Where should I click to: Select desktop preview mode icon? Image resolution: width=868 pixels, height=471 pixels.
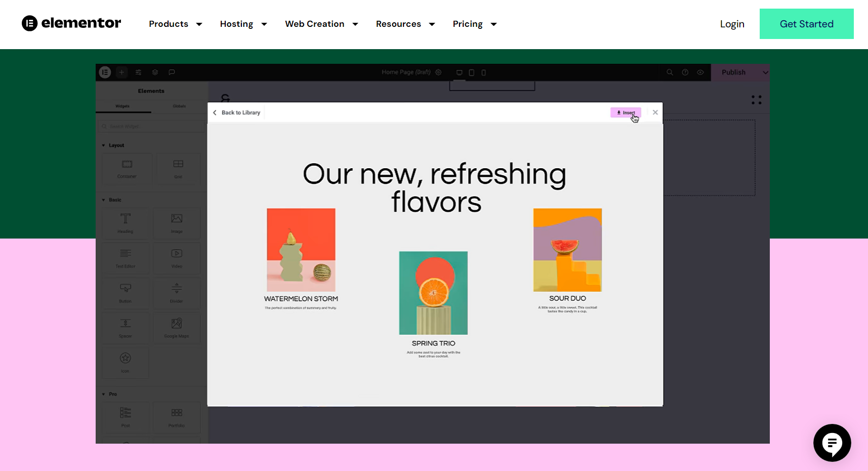(459, 72)
